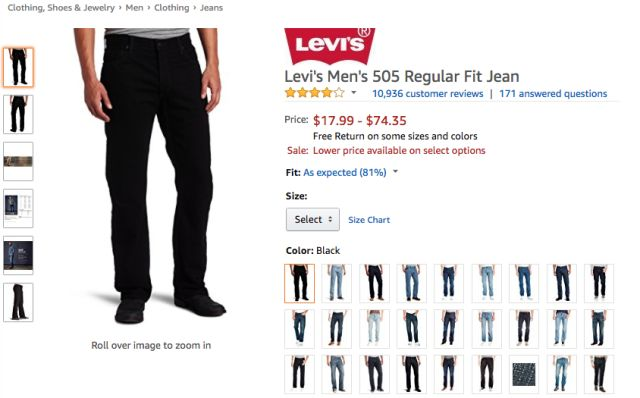Select the dark fabric pattern swatch
640x398 pixels.
tap(524, 374)
